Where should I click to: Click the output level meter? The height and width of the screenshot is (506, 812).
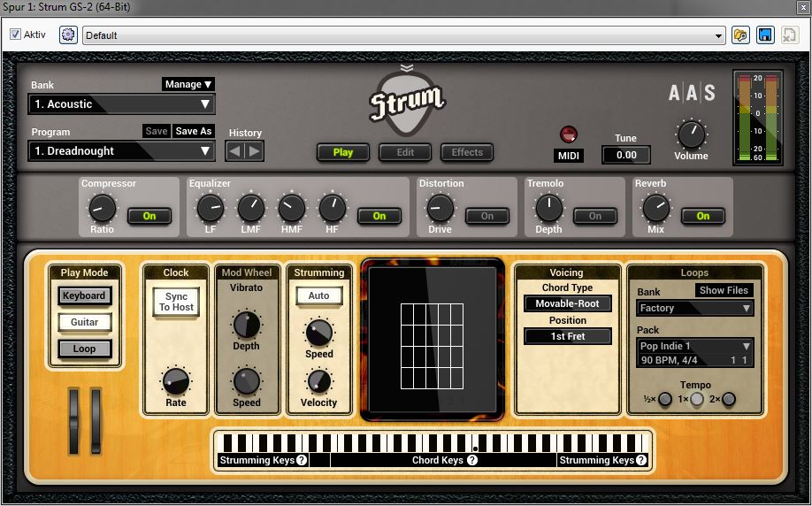(758, 118)
